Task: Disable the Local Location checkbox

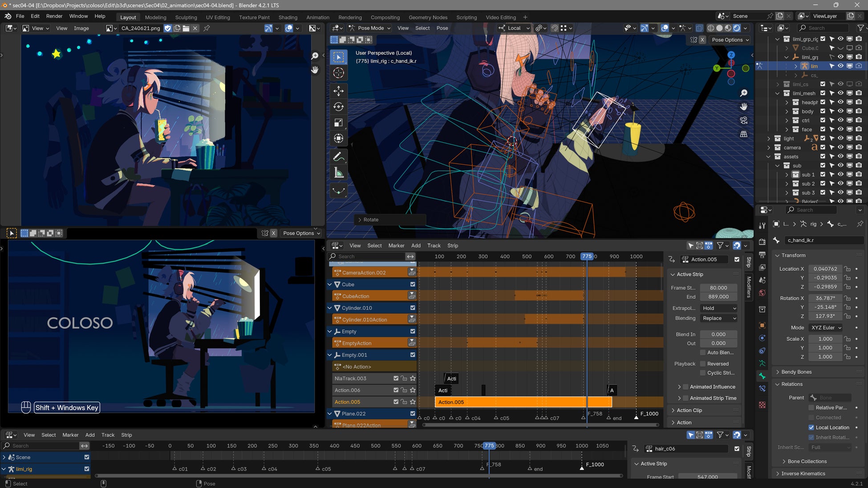Action: coord(811,428)
